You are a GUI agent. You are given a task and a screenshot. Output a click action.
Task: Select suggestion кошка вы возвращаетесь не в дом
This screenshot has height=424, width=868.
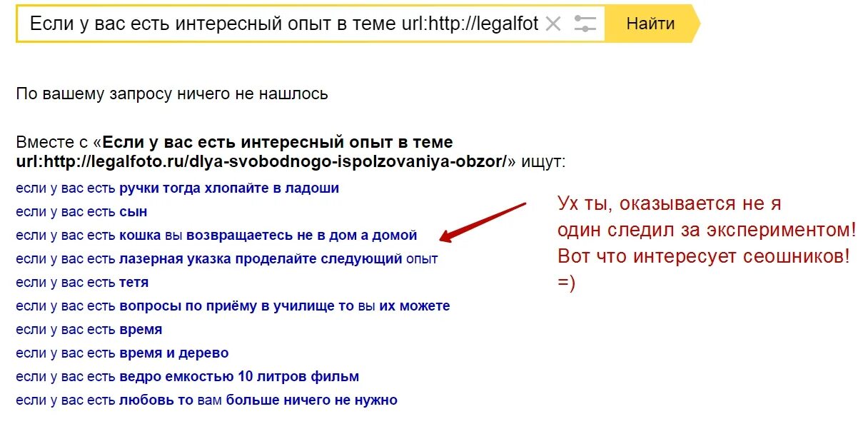(216, 236)
